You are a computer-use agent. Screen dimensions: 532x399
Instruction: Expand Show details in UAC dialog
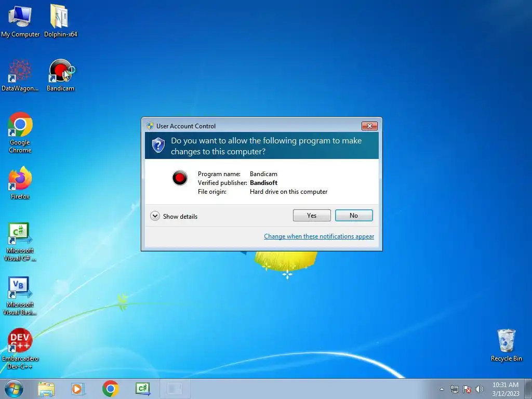point(174,216)
